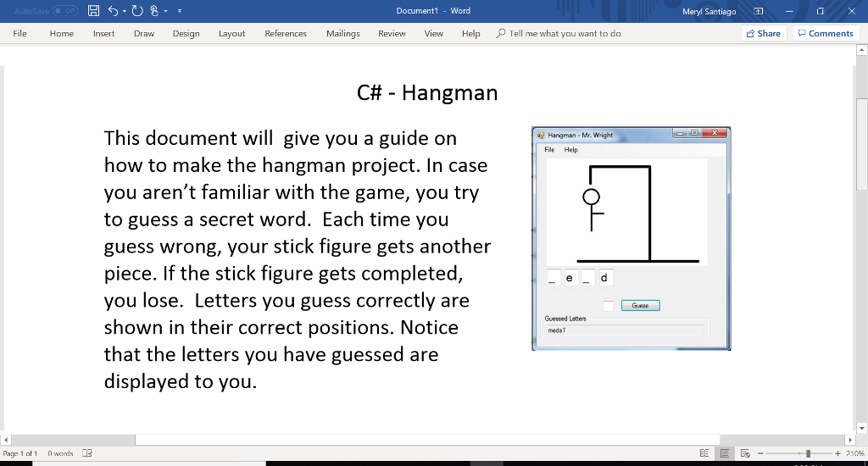
Task: Open the Undo history dropdown arrow
Action: click(x=124, y=11)
